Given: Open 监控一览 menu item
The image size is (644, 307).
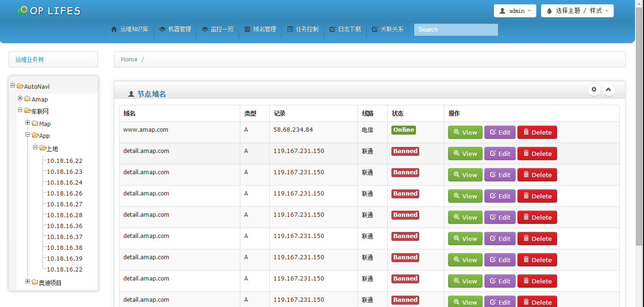Looking at the screenshot, I should [x=218, y=29].
